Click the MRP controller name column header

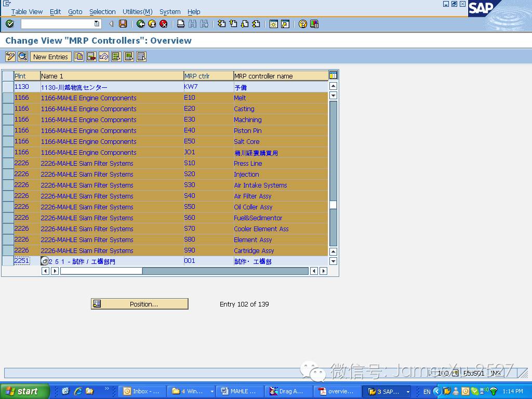[281, 76]
